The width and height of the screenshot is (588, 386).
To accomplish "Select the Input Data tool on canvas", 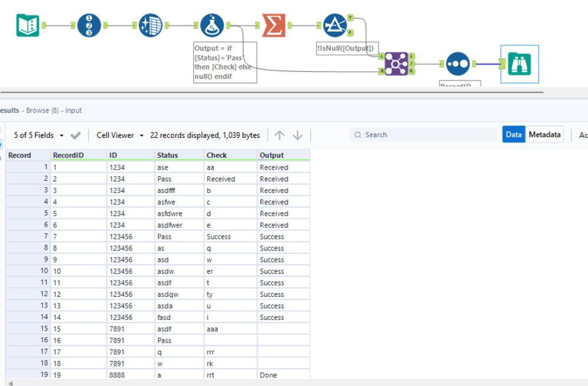I will (x=28, y=25).
